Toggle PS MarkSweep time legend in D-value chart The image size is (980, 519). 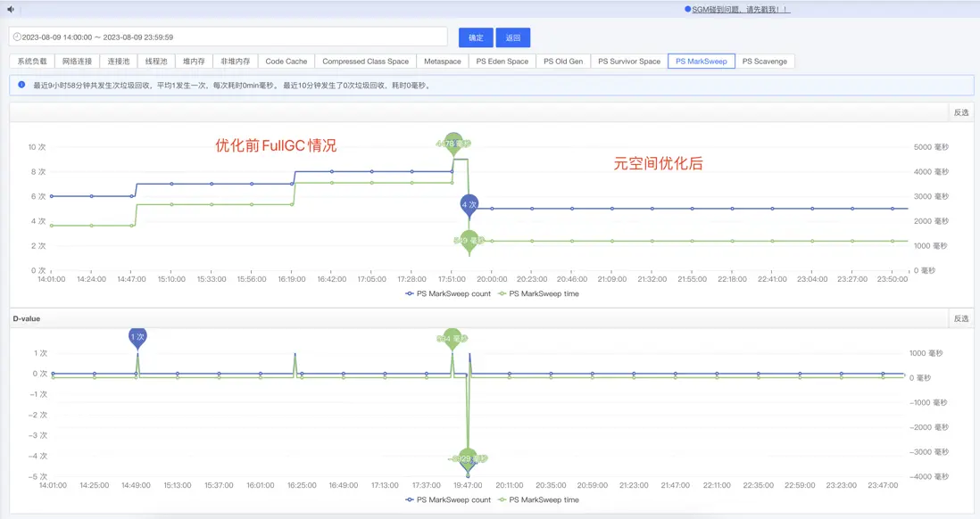coord(538,499)
